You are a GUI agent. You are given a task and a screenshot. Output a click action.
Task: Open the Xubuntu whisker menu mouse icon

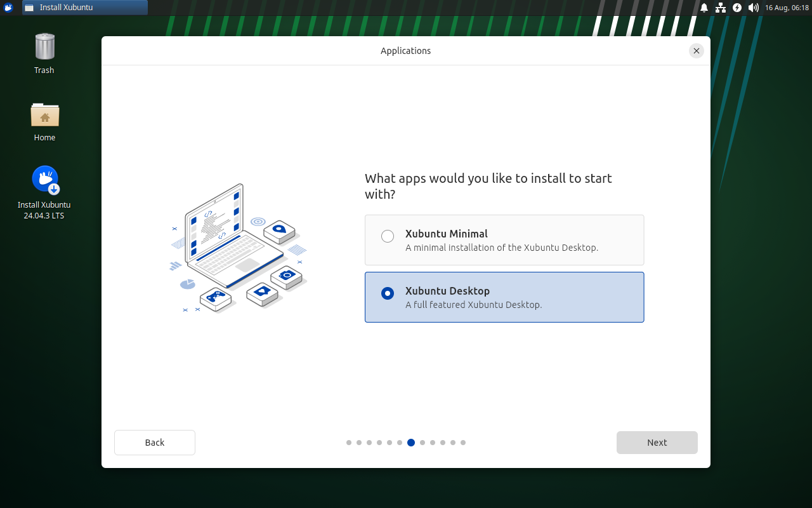(x=8, y=8)
